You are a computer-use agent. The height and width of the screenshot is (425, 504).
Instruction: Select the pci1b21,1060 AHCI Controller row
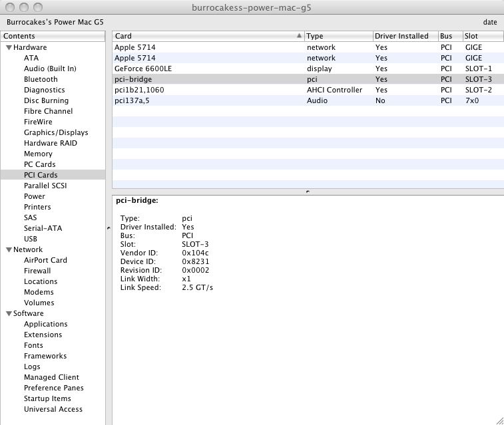point(144,90)
